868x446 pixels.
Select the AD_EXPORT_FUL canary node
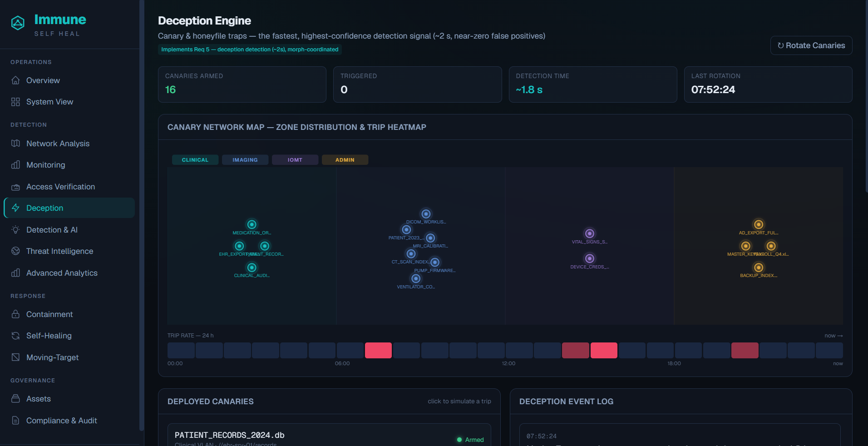[x=759, y=224]
